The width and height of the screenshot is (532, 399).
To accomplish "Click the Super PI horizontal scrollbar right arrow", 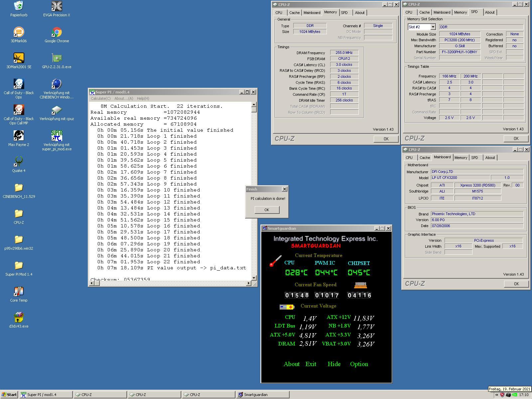I will coord(248,283).
